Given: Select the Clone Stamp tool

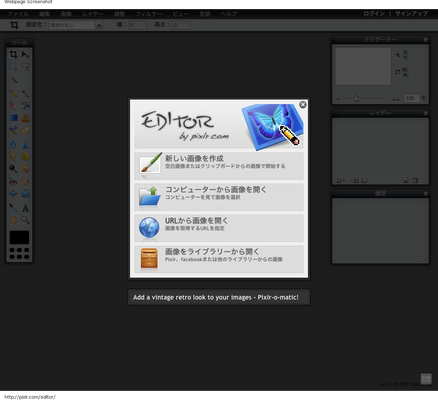Looking at the screenshot, I should click(x=25, y=118).
